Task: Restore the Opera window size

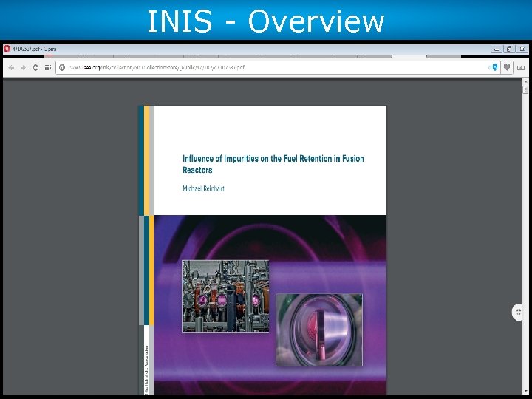Action: coord(509,49)
